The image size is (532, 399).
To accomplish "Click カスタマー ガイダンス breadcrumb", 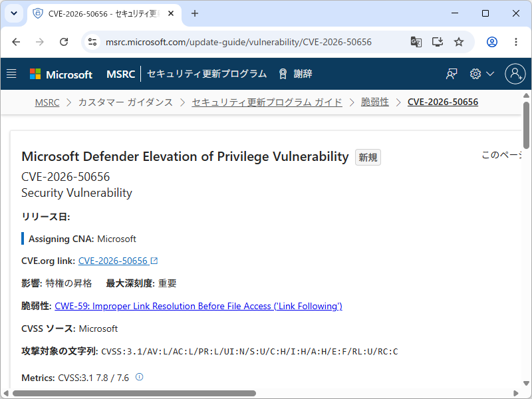I will 126,102.
